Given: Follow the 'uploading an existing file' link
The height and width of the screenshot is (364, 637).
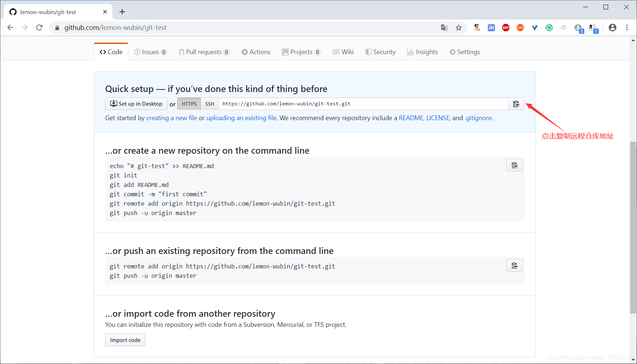Looking at the screenshot, I should pos(241,118).
